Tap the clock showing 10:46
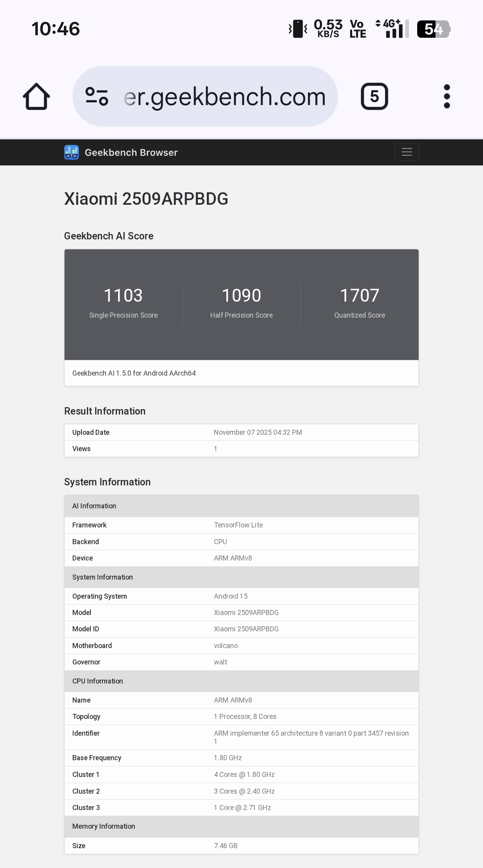Image resolution: width=483 pixels, height=868 pixels. click(x=56, y=29)
